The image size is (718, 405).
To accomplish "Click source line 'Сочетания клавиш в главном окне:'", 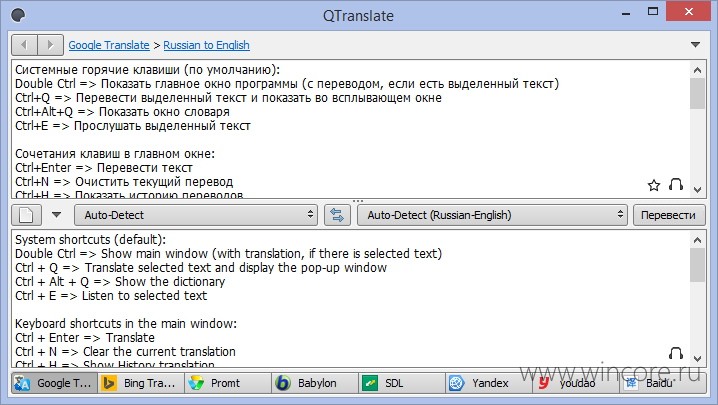I will click(115, 153).
